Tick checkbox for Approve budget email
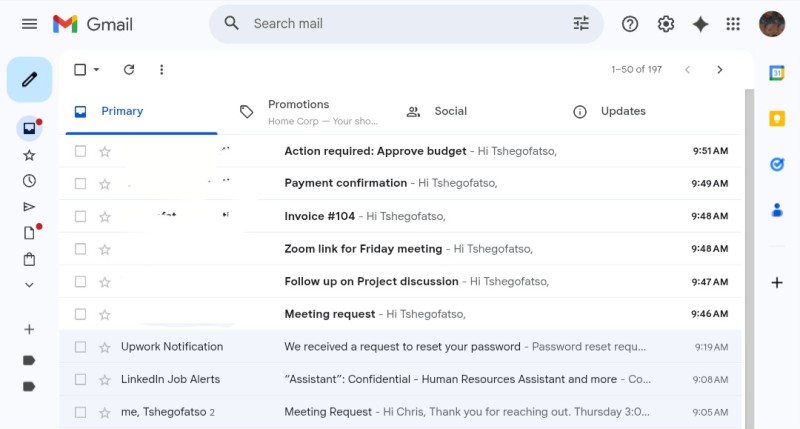This screenshot has width=800, height=429. pos(80,151)
